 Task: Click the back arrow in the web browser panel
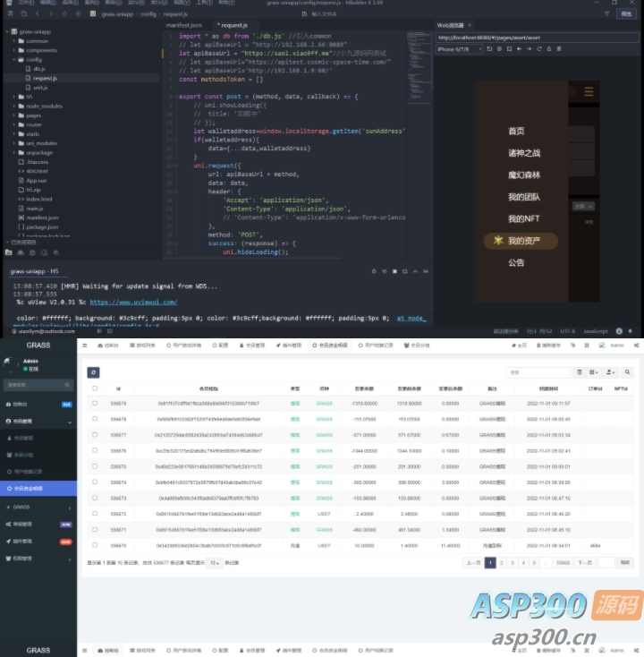tap(519, 49)
